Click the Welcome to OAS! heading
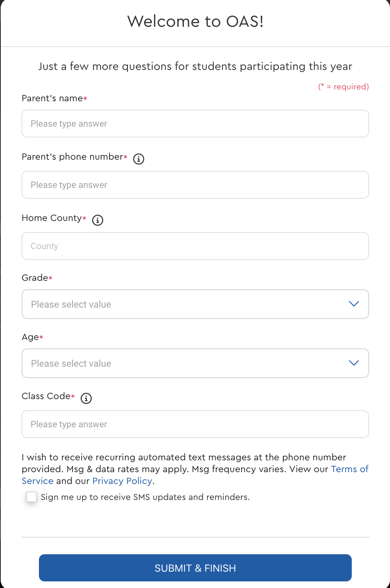 coord(195,21)
